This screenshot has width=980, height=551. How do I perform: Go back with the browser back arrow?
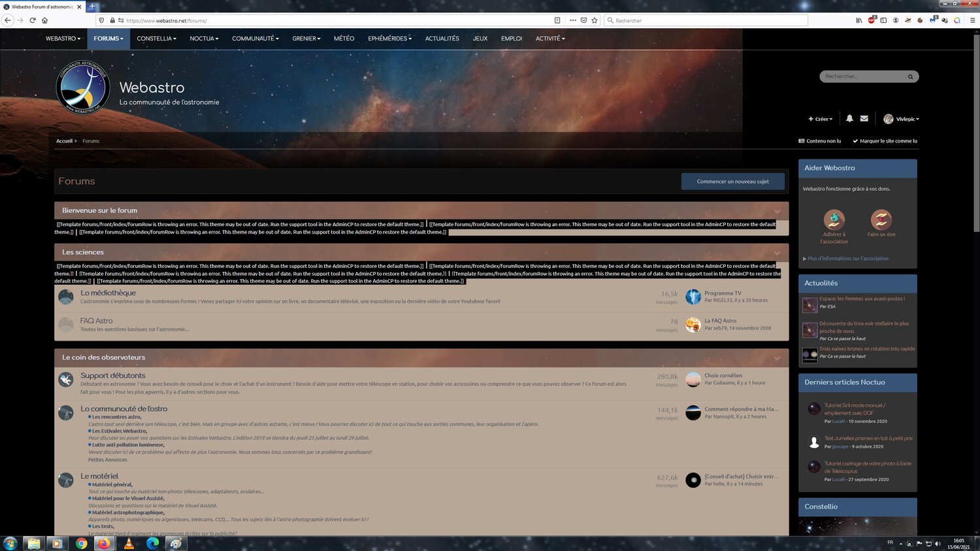pyautogui.click(x=8, y=20)
